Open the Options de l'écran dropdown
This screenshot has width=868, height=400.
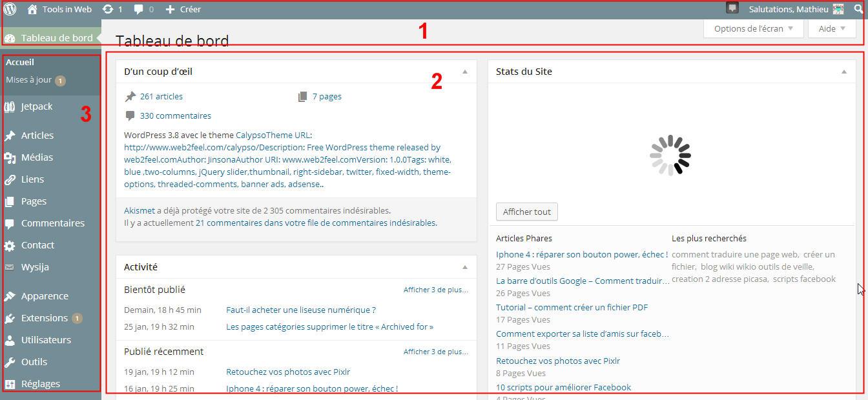pos(753,28)
